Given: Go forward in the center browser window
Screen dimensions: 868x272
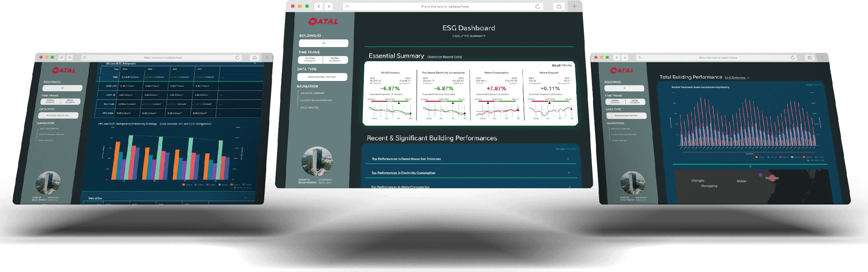Looking at the screenshot, I should tap(328, 6).
